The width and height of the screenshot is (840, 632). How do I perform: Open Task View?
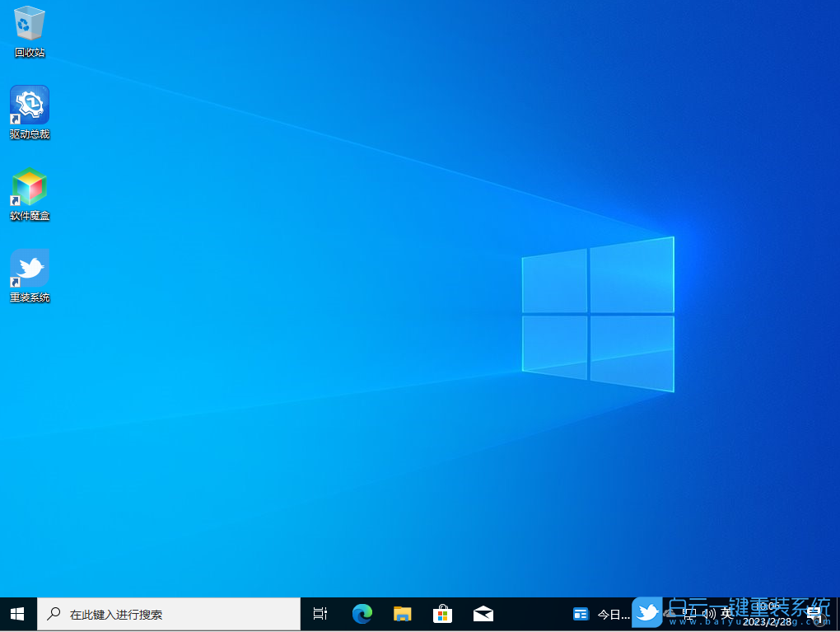click(320, 613)
